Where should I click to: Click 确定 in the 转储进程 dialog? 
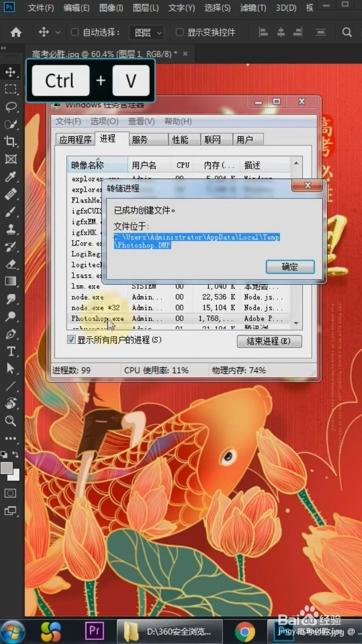pos(290,267)
